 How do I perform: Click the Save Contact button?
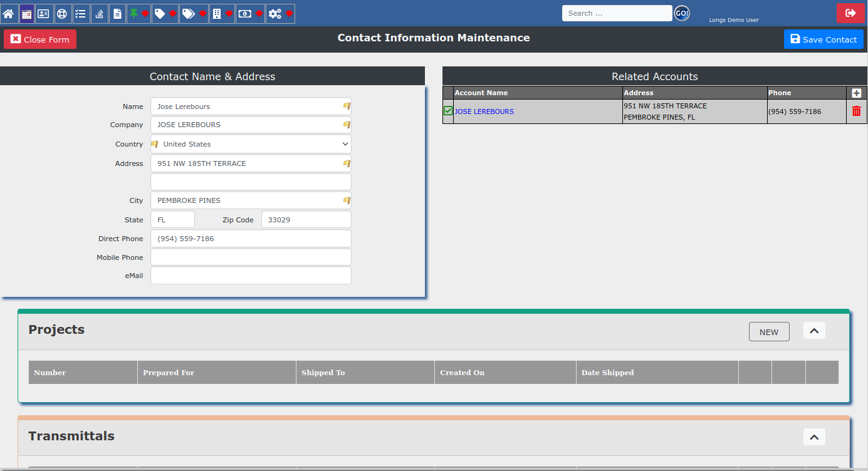click(823, 39)
